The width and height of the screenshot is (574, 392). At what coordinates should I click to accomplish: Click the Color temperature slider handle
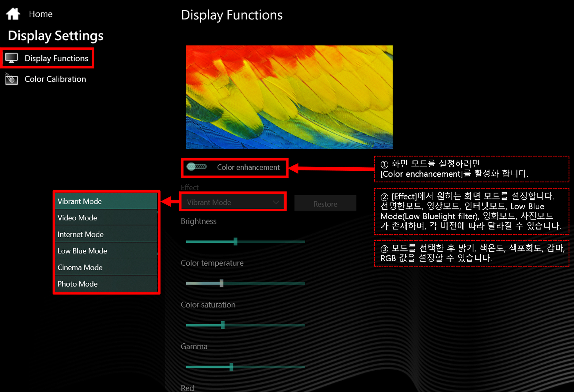click(222, 283)
